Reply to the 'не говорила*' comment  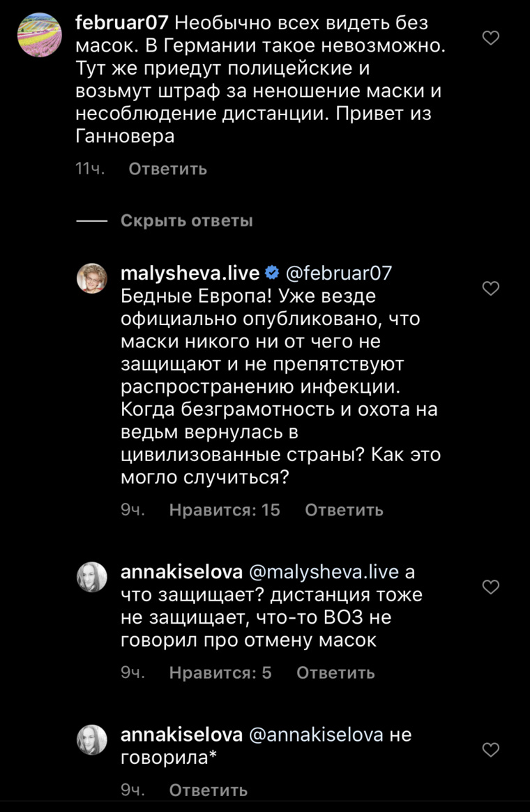click(x=209, y=790)
